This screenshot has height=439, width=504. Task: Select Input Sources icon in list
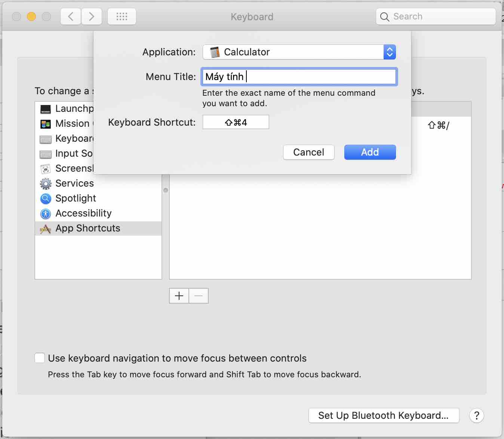point(46,154)
